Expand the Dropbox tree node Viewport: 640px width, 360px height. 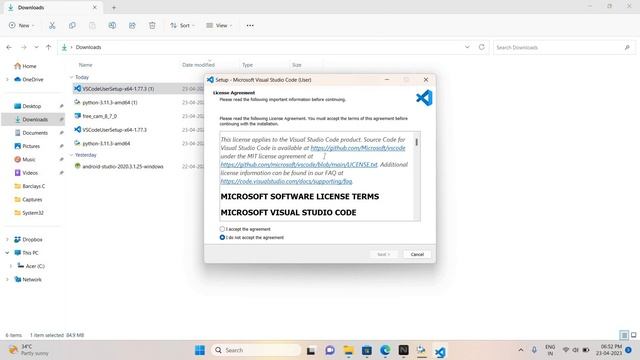[x=7, y=239]
